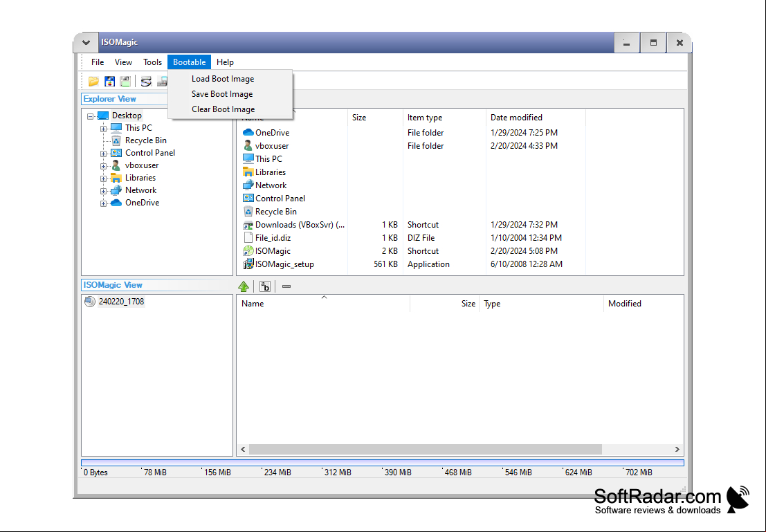The image size is (766, 532).
Task: Click the Libraries icon in file list
Action: click(x=248, y=172)
